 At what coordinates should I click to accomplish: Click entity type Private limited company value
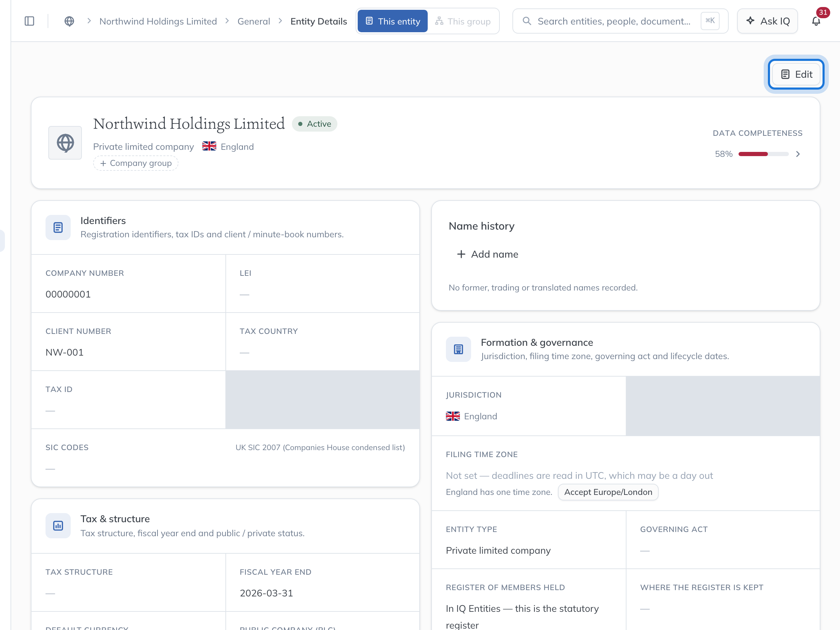pos(498,550)
